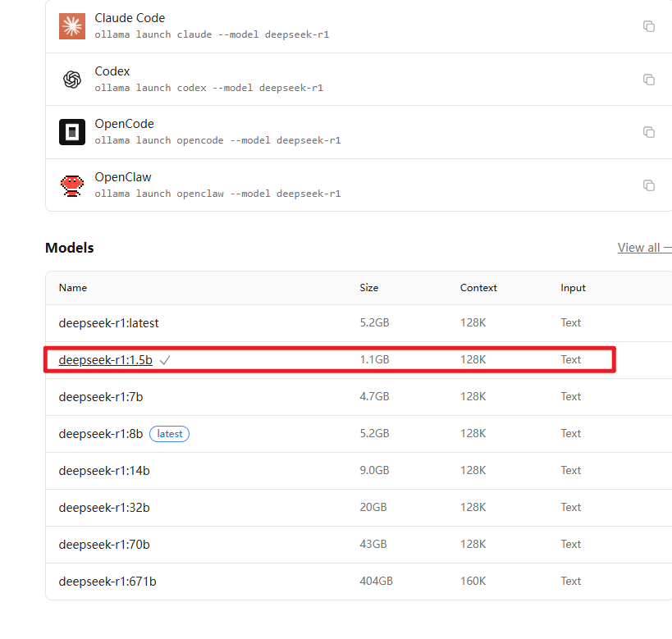Click the 9.0GB size value

[375, 470]
